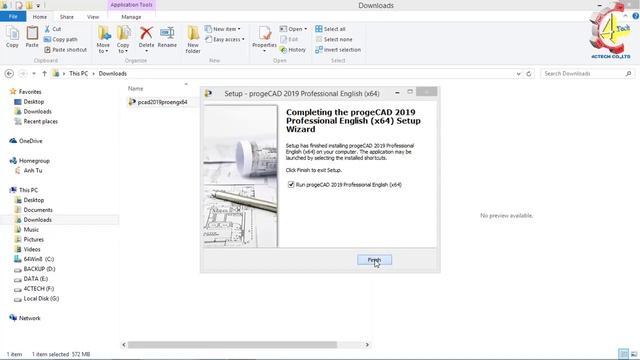
Task: Go up one level with Up arrow
Action: (x=44, y=73)
